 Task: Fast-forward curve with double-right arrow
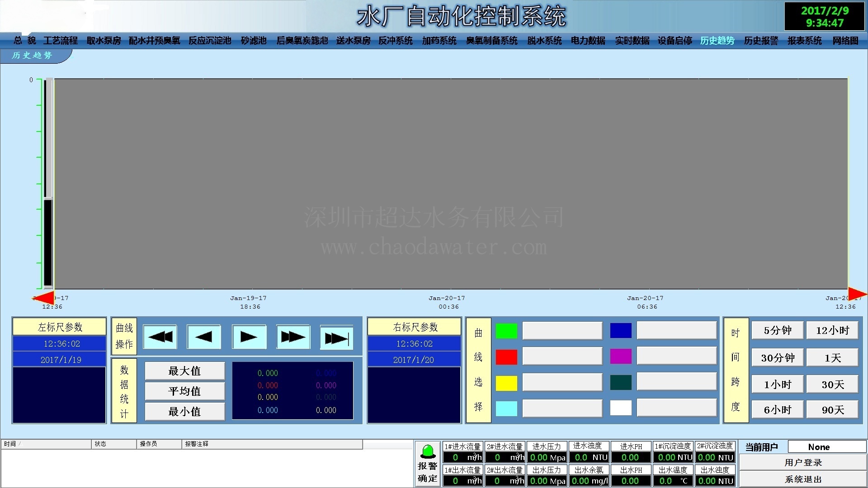click(x=293, y=337)
